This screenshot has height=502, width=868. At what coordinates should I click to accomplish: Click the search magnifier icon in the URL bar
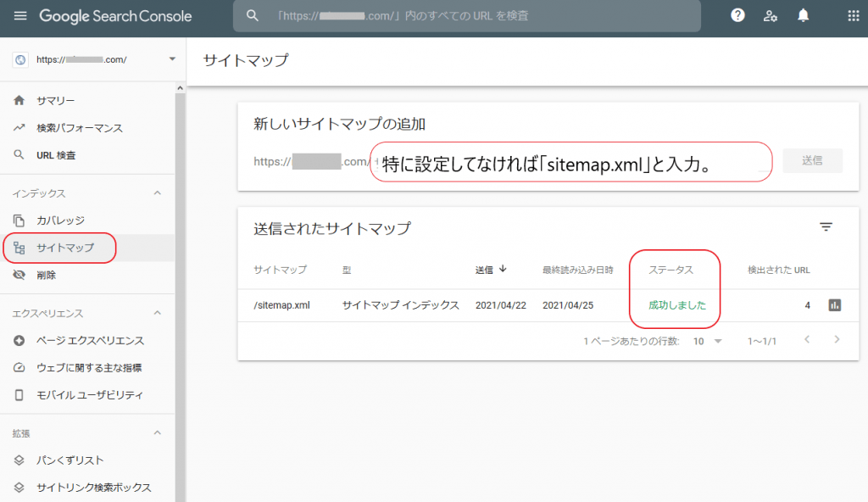pyautogui.click(x=252, y=15)
